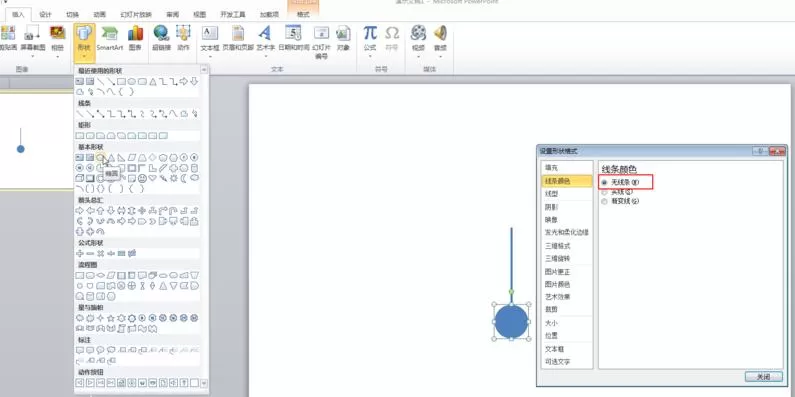Switch to the 插入 Insert tab
The width and height of the screenshot is (795, 397).
point(18,15)
